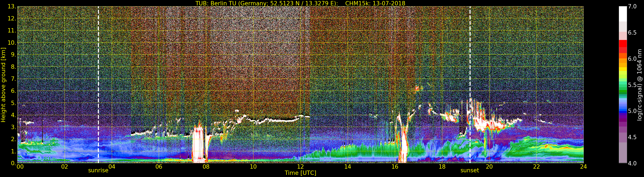The height and width of the screenshot is (177, 644).
Task: Click the height axis tick '2.'
Action: tap(13, 139)
